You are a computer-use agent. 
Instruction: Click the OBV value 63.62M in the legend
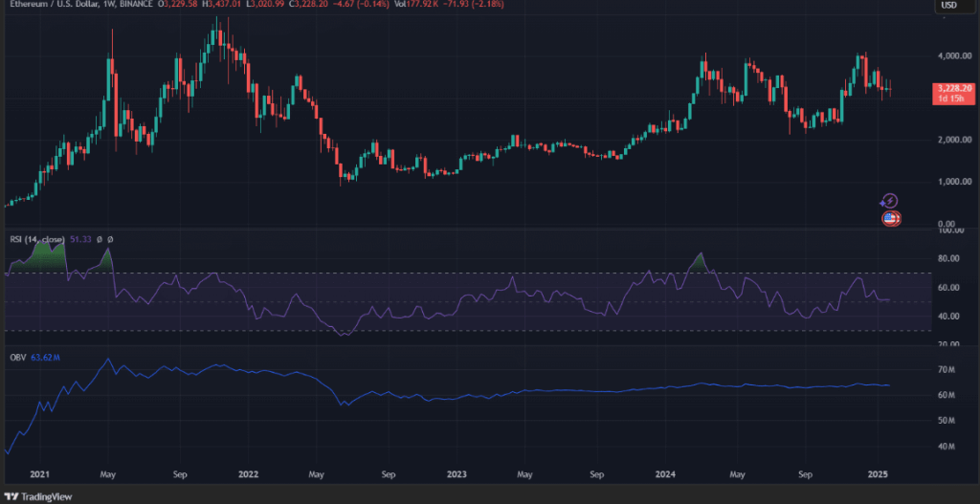point(46,360)
